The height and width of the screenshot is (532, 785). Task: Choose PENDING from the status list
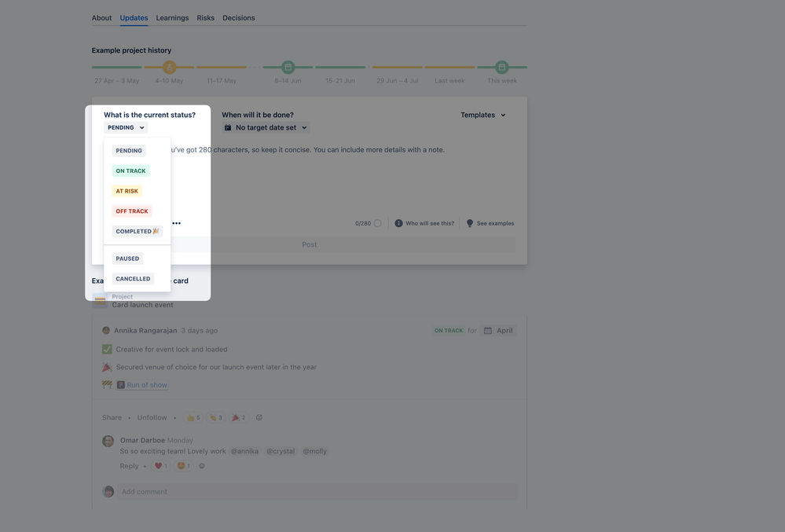point(129,151)
